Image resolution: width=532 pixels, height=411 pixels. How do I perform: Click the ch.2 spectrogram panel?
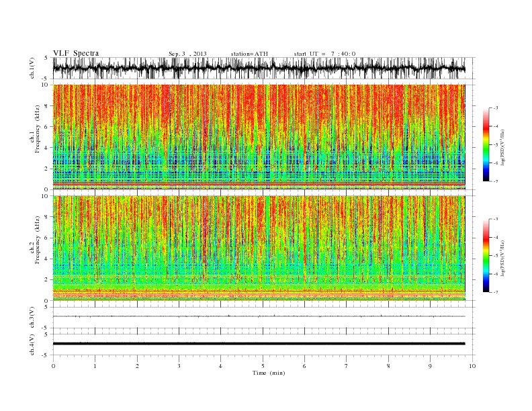pos(259,248)
